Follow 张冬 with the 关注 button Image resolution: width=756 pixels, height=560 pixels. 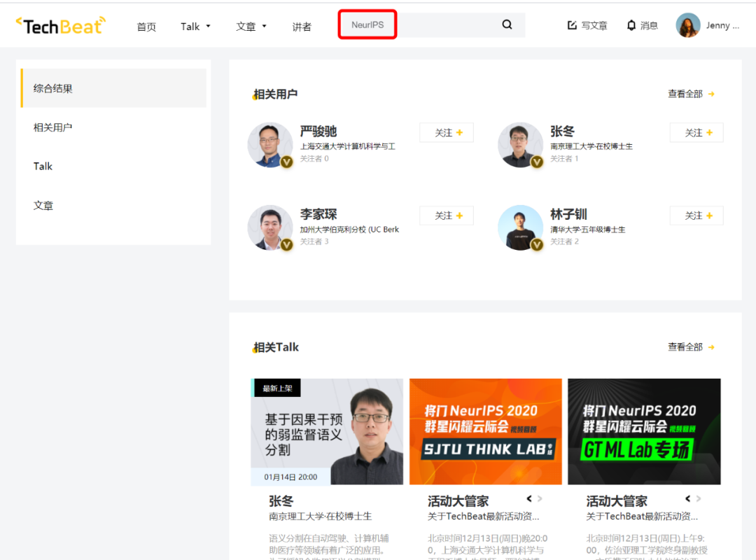(x=696, y=132)
